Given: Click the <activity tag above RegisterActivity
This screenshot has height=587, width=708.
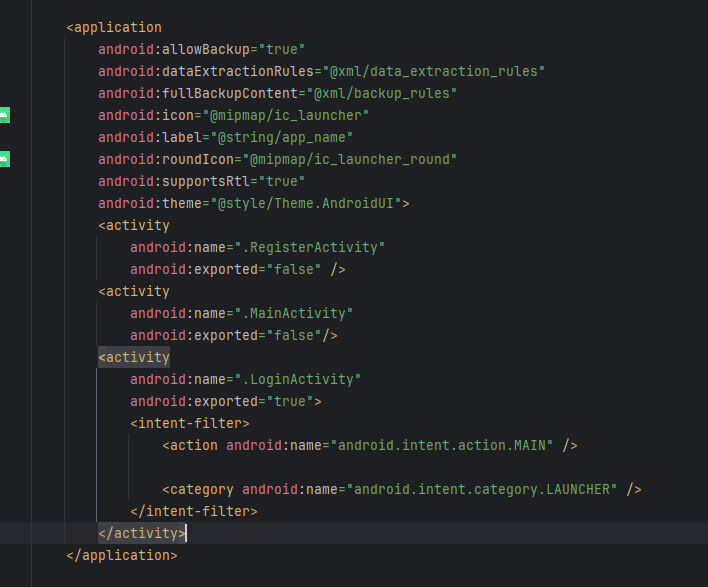Looking at the screenshot, I should click(x=134, y=225).
